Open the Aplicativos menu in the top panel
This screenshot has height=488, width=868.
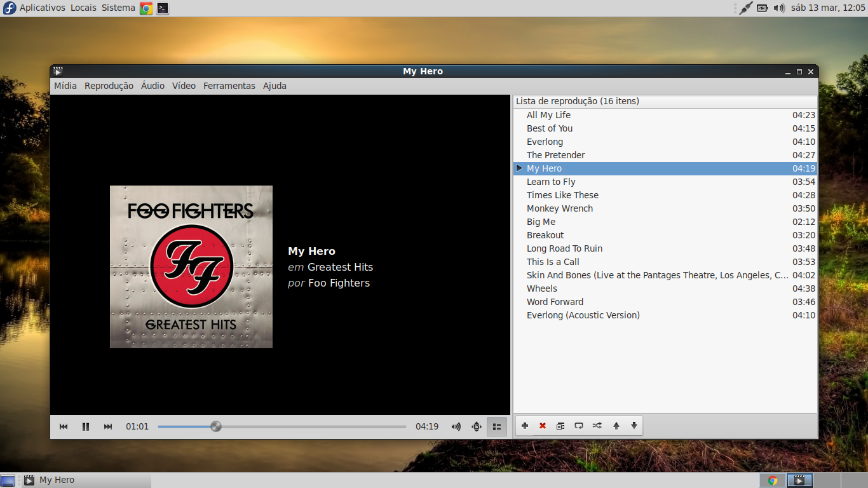(x=43, y=8)
